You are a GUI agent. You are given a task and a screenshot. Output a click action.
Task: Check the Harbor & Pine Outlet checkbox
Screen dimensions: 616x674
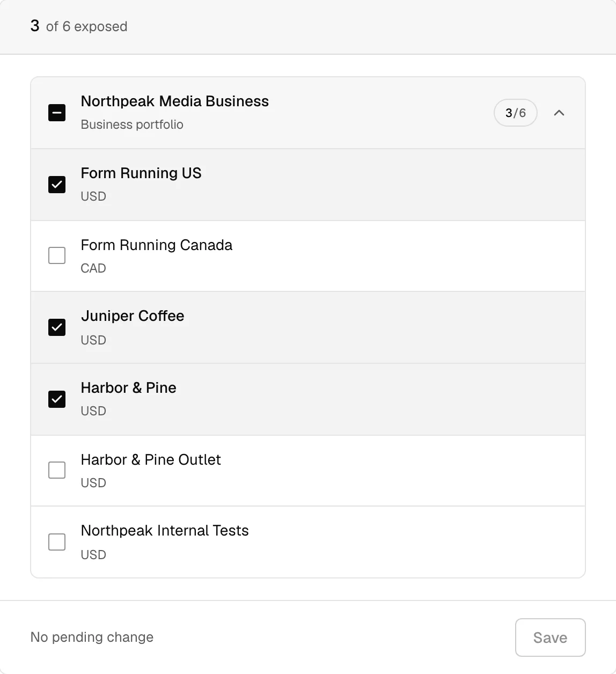(x=57, y=470)
